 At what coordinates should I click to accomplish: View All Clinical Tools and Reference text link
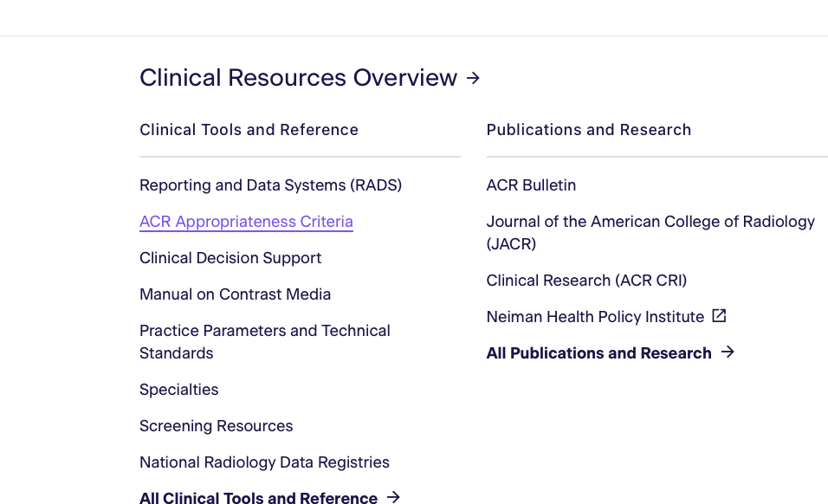[258, 498]
